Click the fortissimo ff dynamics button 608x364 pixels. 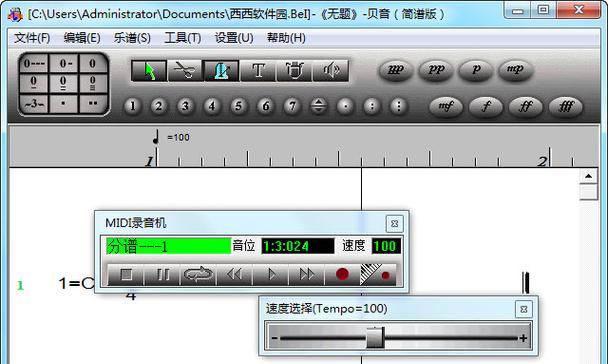pos(526,106)
